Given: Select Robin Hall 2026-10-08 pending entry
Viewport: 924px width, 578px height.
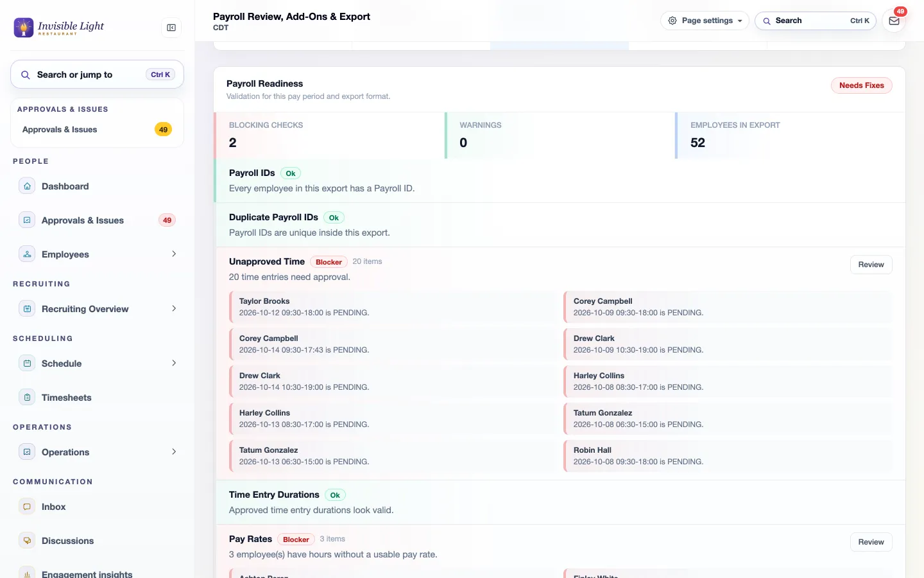Looking at the screenshot, I should pyautogui.click(x=728, y=456).
